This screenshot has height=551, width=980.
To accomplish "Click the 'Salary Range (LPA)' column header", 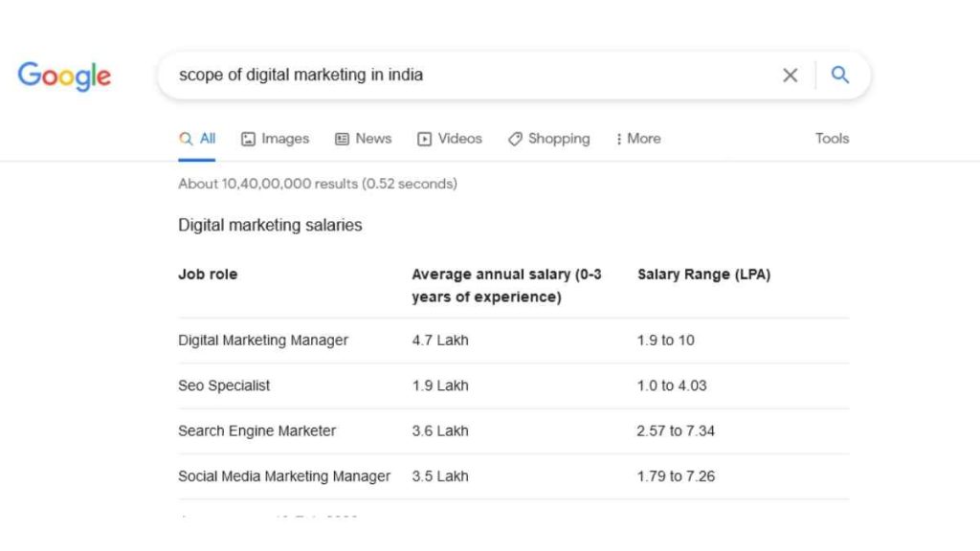I will [x=703, y=275].
